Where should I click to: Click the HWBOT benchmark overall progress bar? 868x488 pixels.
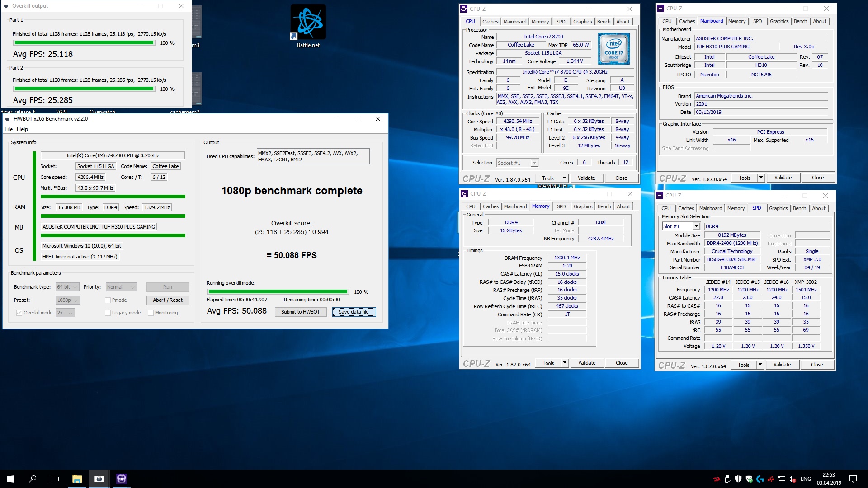pyautogui.click(x=278, y=292)
